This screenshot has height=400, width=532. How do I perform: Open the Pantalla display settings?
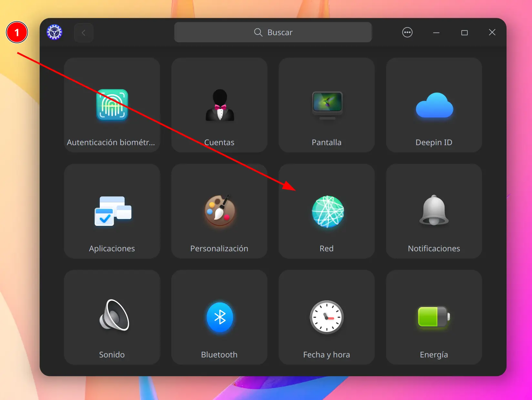(x=327, y=105)
